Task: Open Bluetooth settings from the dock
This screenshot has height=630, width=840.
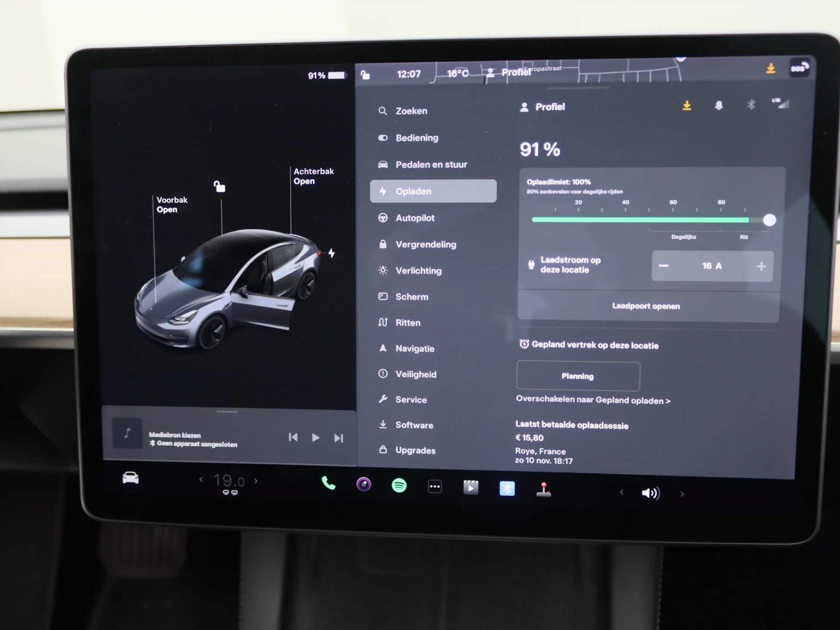Action: click(507, 487)
